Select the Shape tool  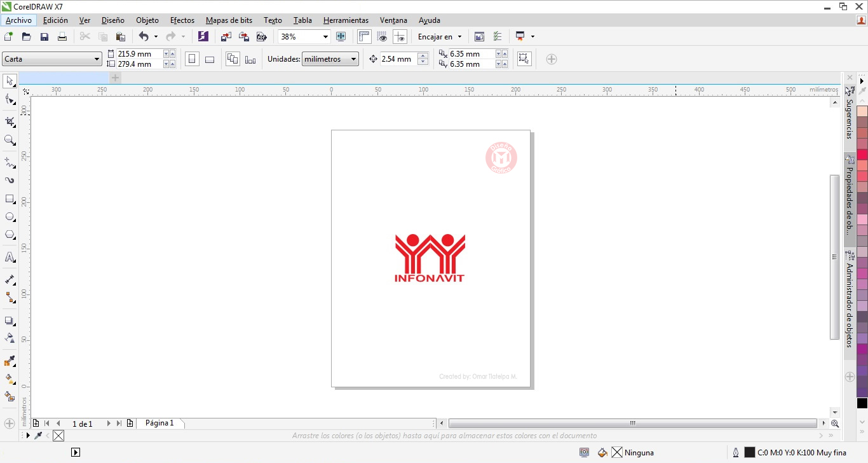click(9, 99)
